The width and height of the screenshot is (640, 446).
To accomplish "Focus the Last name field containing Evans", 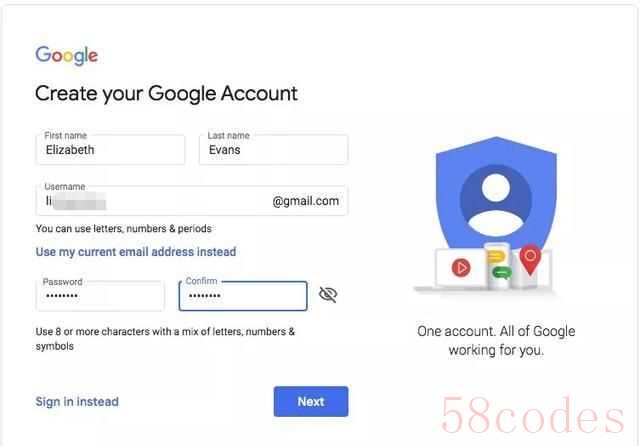I will click(273, 150).
